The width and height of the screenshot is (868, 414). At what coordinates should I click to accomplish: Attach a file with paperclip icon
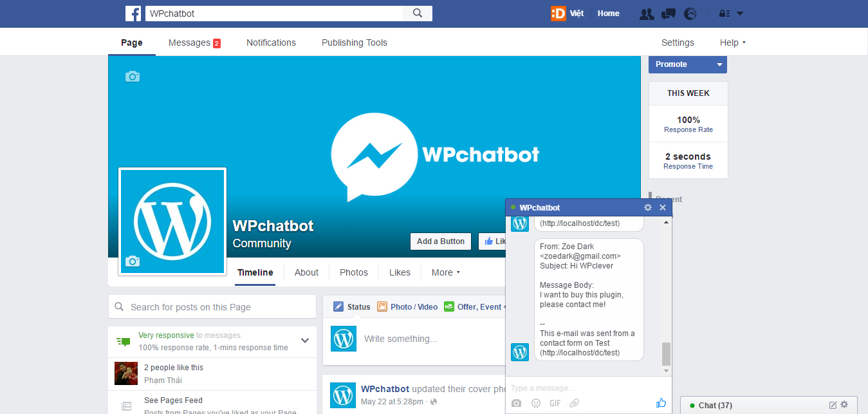point(575,403)
